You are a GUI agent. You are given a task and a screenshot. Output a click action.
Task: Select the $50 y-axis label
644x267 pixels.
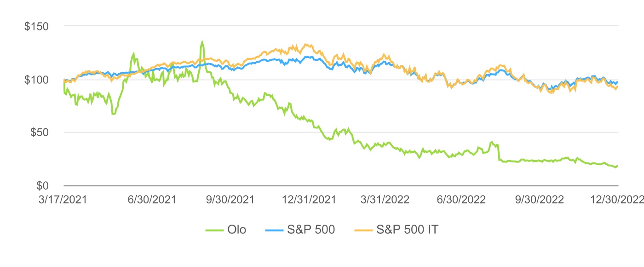pos(40,133)
